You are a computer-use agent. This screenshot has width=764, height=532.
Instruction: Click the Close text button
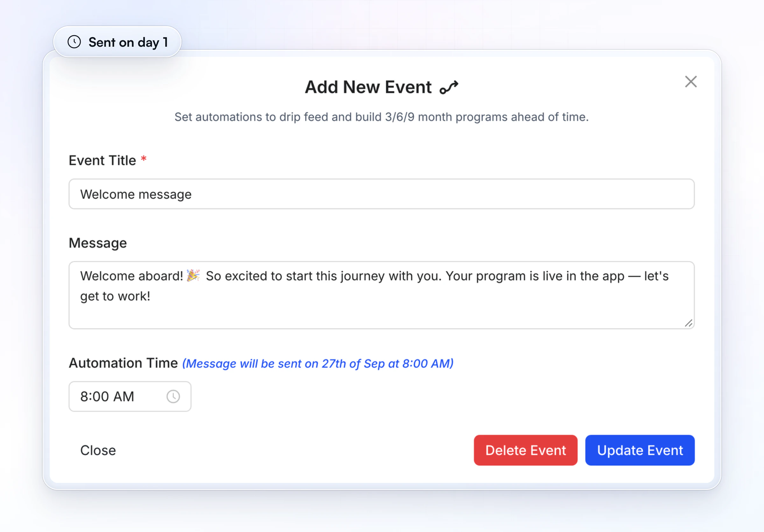98,450
